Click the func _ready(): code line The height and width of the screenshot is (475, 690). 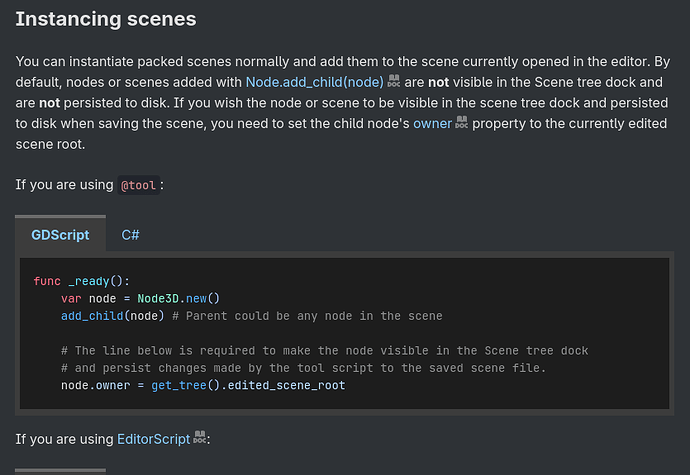[82, 281]
